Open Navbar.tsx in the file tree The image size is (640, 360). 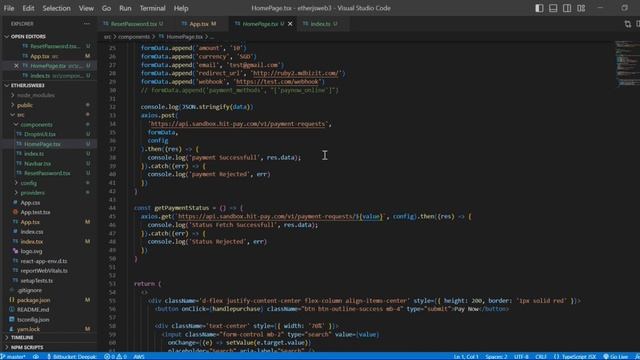38,163
